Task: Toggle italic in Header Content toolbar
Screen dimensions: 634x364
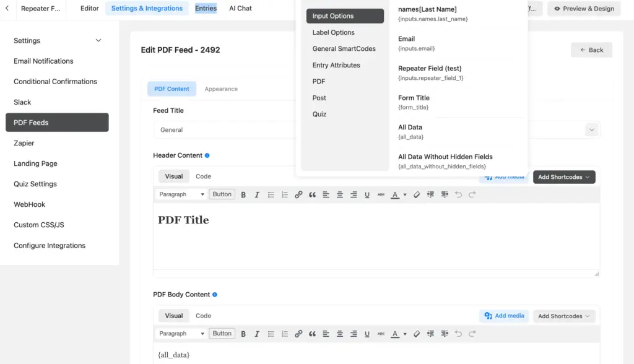Action: [x=257, y=194]
